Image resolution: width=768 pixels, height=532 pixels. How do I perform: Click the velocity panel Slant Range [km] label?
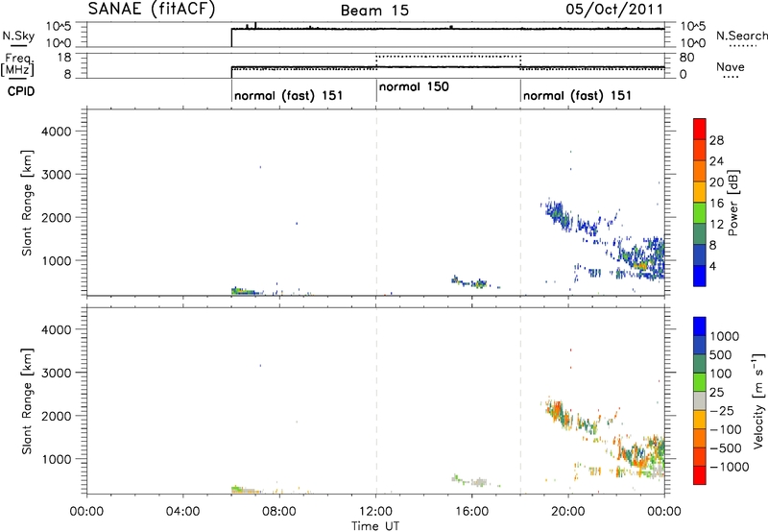[27, 401]
